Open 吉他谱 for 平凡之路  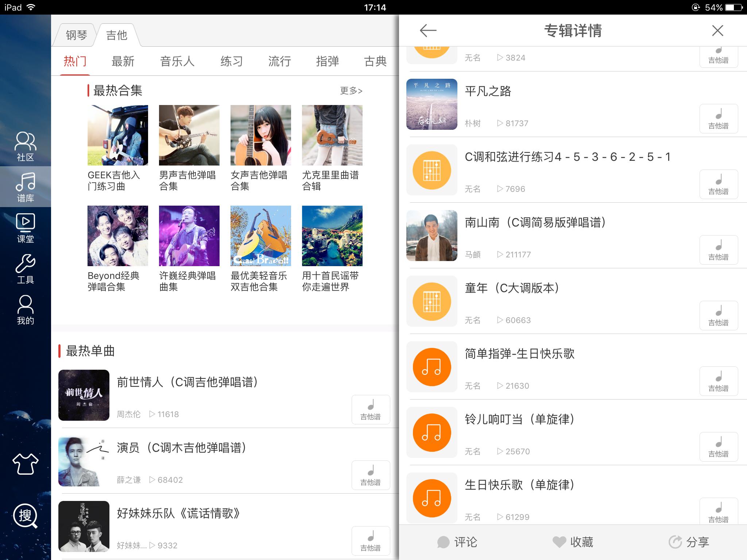pyautogui.click(x=719, y=118)
